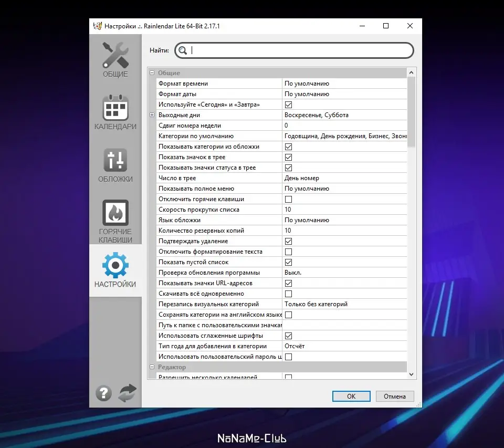Minimize the Настройки window

[x=362, y=26]
